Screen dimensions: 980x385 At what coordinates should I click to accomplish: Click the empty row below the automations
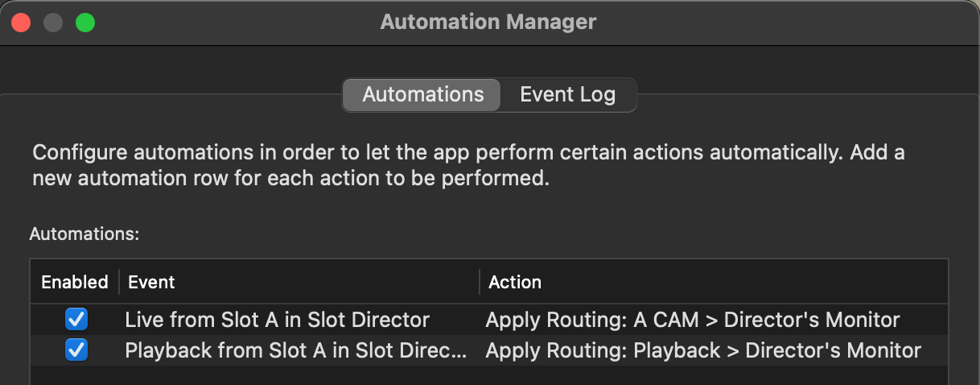click(x=489, y=375)
